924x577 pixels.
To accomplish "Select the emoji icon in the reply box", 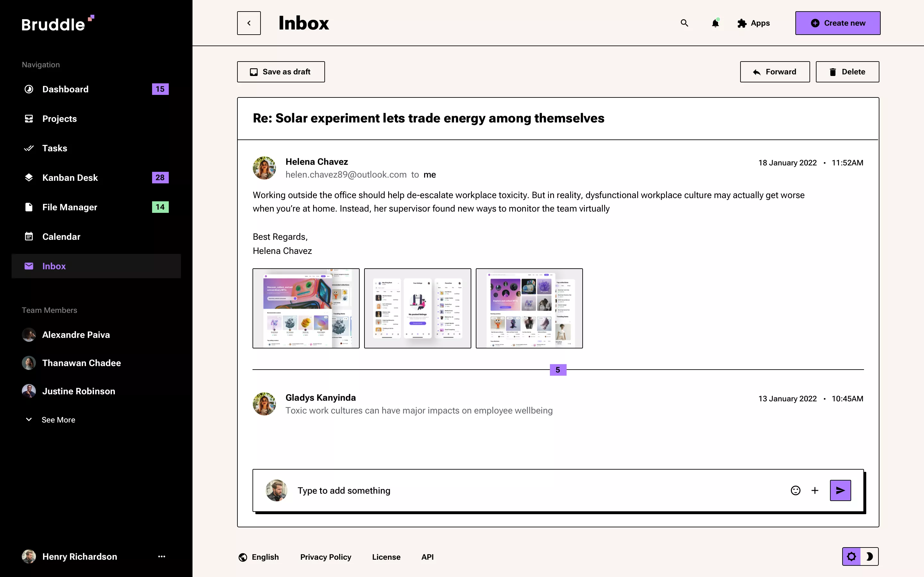I will pos(795,490).
